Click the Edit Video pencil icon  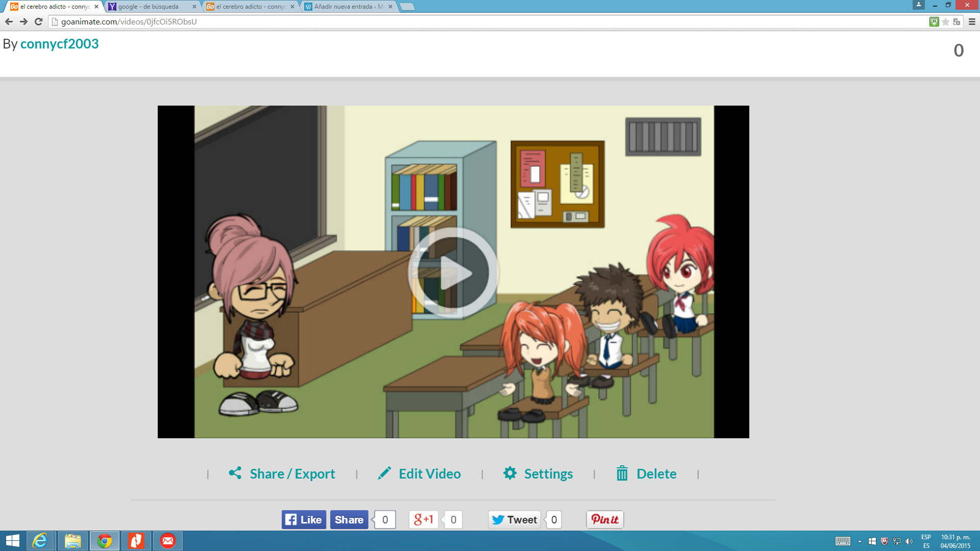[x=384, y=473]
